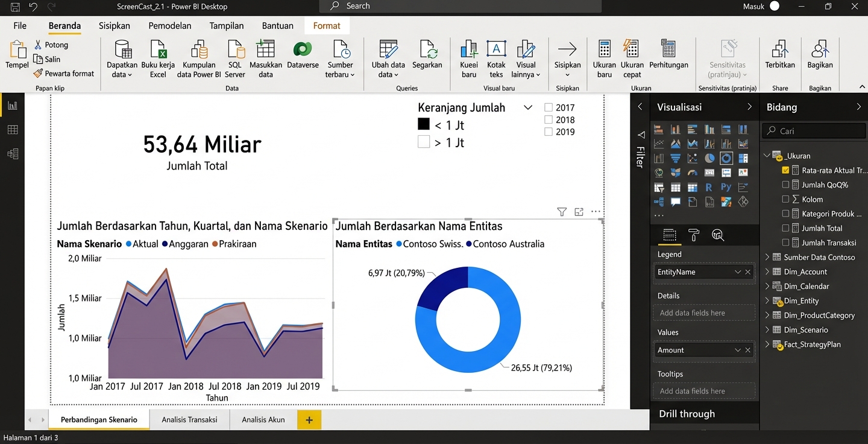Toggle the '> 1 Jt' slicer checkbox
This screenshot has height=444, width=868.
(x=424, y=142)
